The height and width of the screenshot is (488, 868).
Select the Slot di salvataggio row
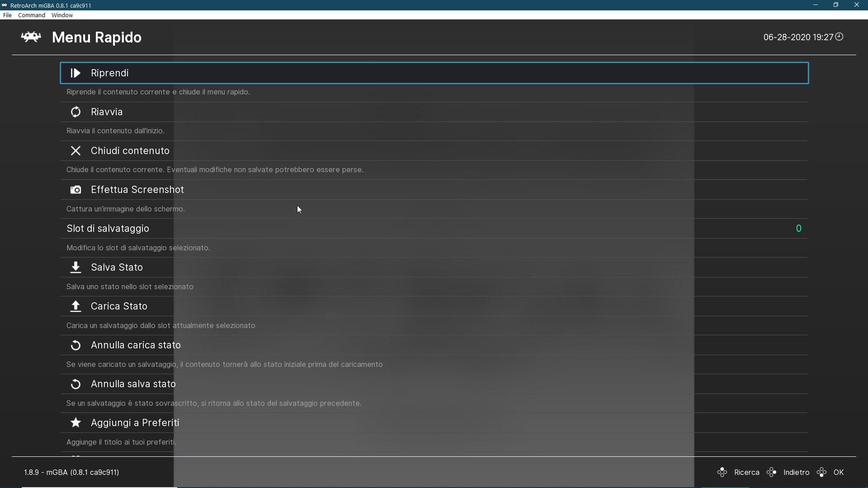point(434,229)
